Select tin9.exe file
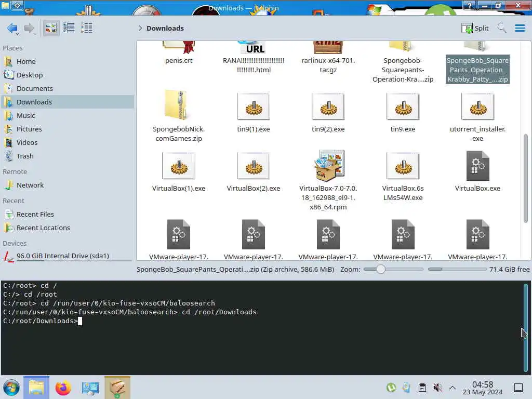 [403, 112]
